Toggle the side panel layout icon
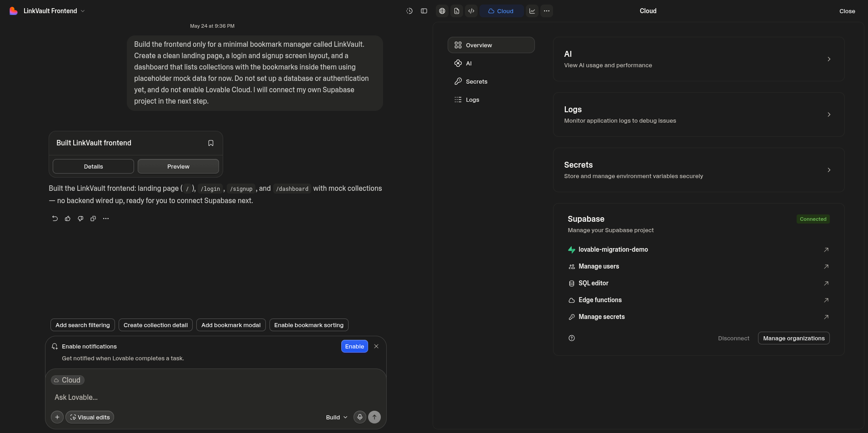The width and height of the screenshot is (868, 433). 424,11
